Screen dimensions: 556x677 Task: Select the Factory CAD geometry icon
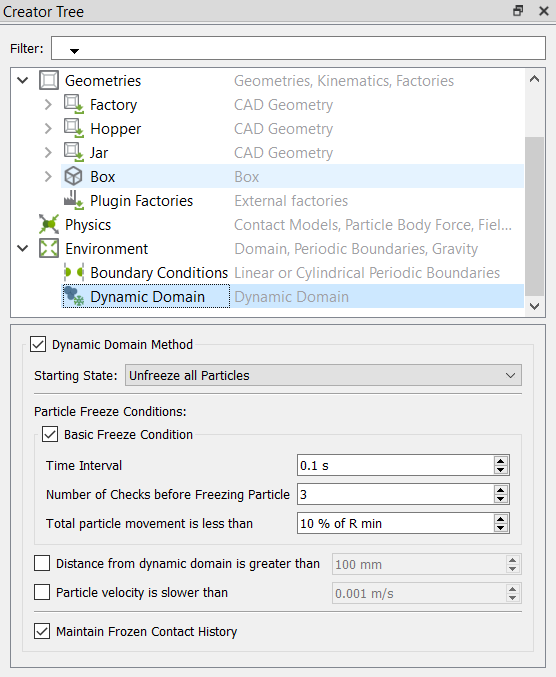click(73, 104)
